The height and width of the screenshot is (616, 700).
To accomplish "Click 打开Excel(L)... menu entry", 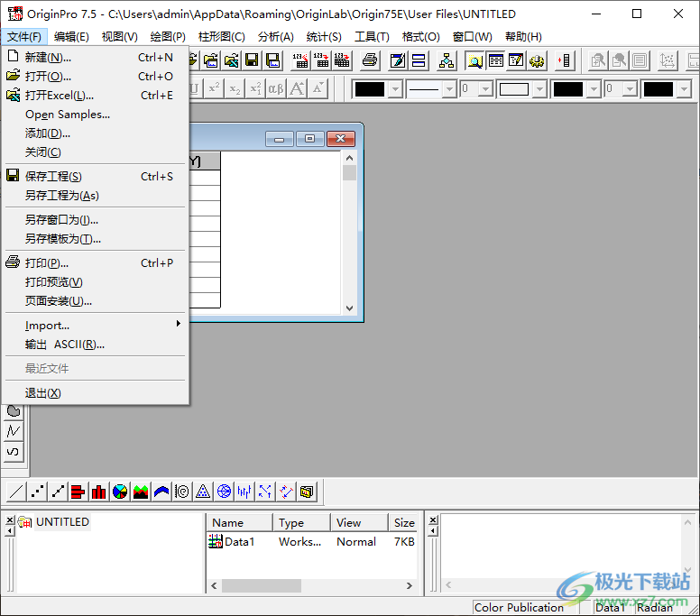I will pyautogui.click(x=96, y=95).
